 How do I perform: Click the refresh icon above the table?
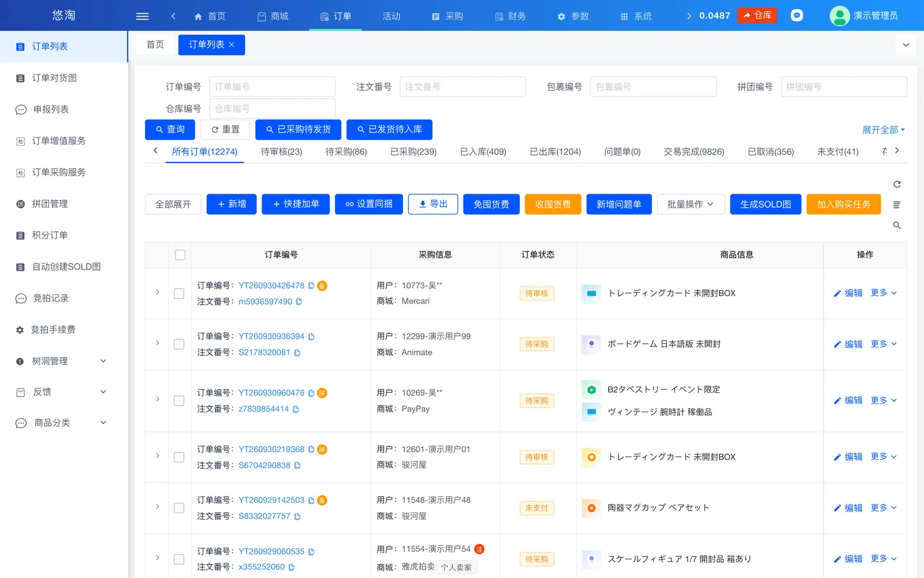[897, 184]
